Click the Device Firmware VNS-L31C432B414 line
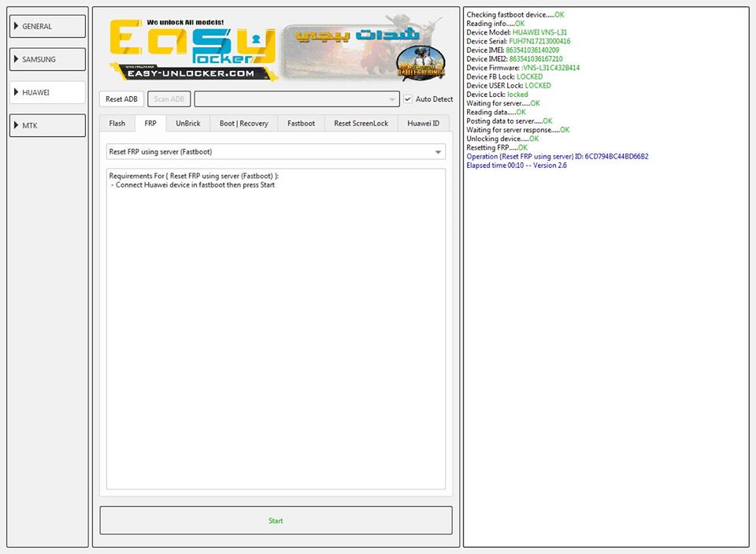 click(523, 68)
